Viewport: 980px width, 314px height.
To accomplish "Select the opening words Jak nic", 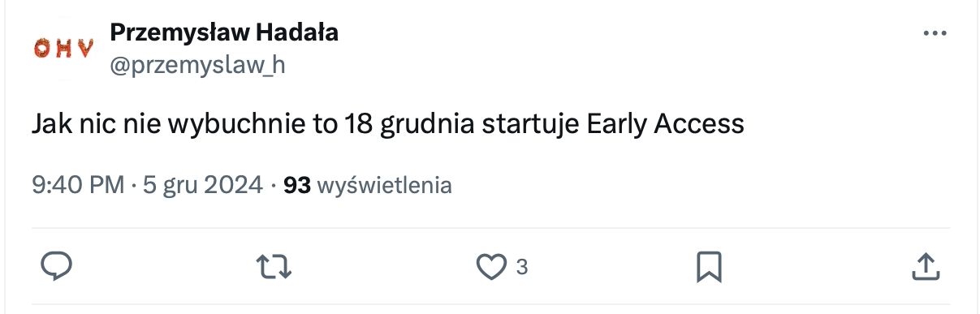I will [x=65, y=124].
